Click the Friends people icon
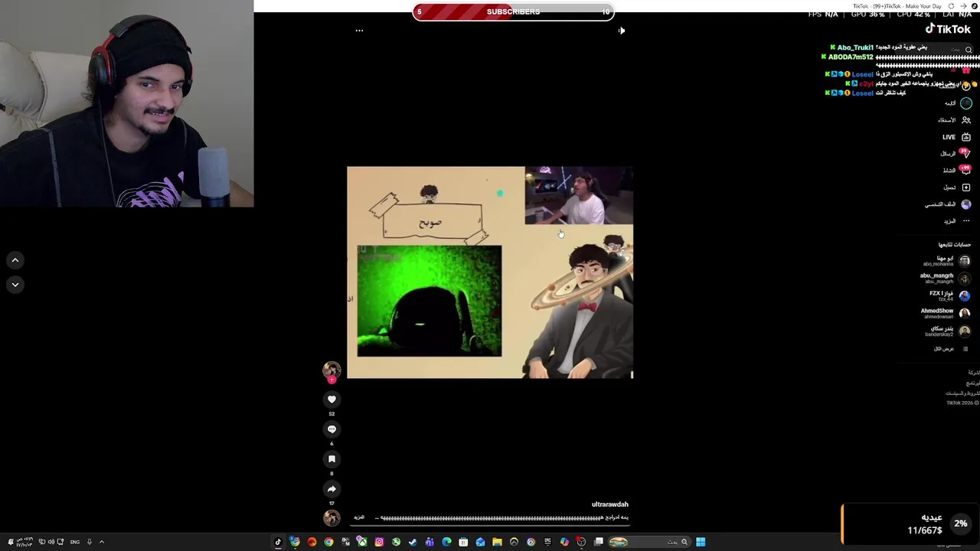Viewport: 980px width, 551px height. (x=966, y=120)
